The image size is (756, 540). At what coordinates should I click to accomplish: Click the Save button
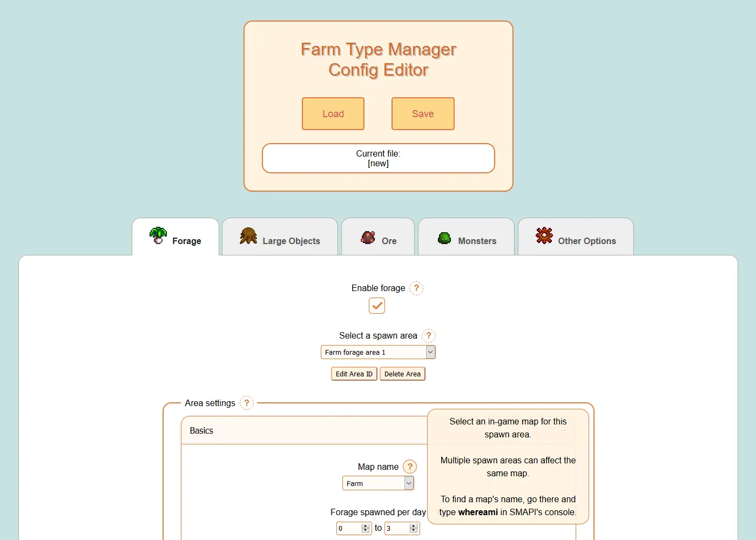coord(423,114)
